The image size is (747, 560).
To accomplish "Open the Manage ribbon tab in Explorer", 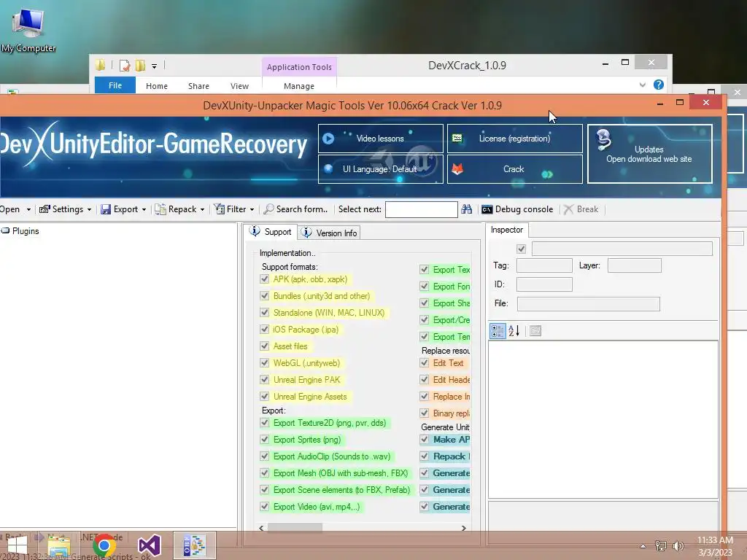I will point(299,86).
